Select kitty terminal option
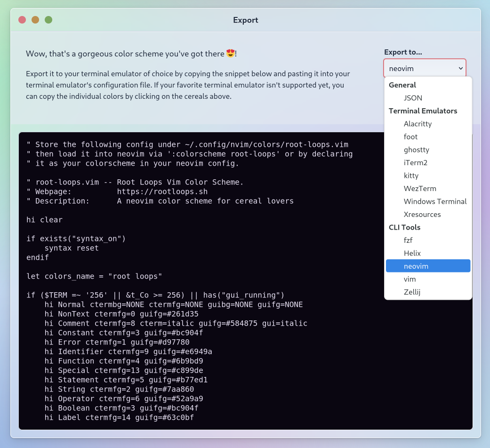Image resolution: width=490 pixels, height=448 pixels. (411, 176)
